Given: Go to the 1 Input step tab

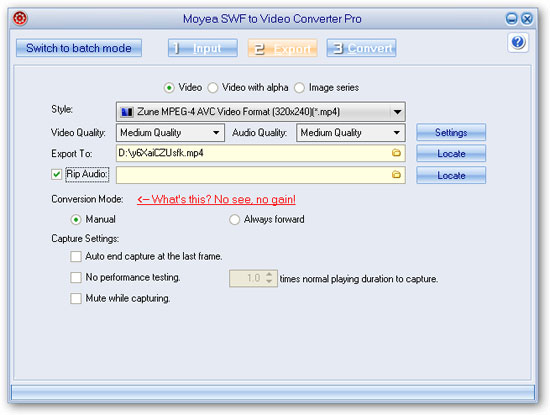Looking at the screenshot, I should tap(203, 48).
